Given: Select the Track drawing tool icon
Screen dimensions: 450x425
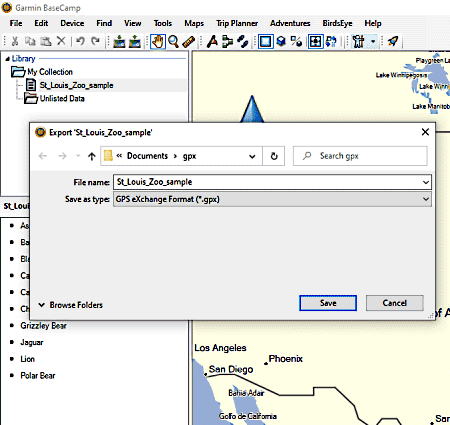Looking at the screenshot, I should (x=227, y=42).
